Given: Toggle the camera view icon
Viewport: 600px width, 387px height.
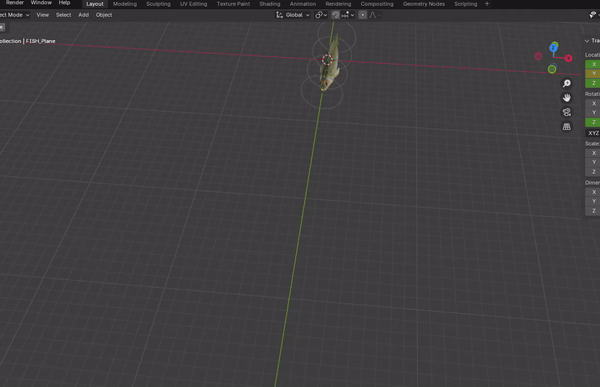Looking at the screenshot, I should 567,112.
